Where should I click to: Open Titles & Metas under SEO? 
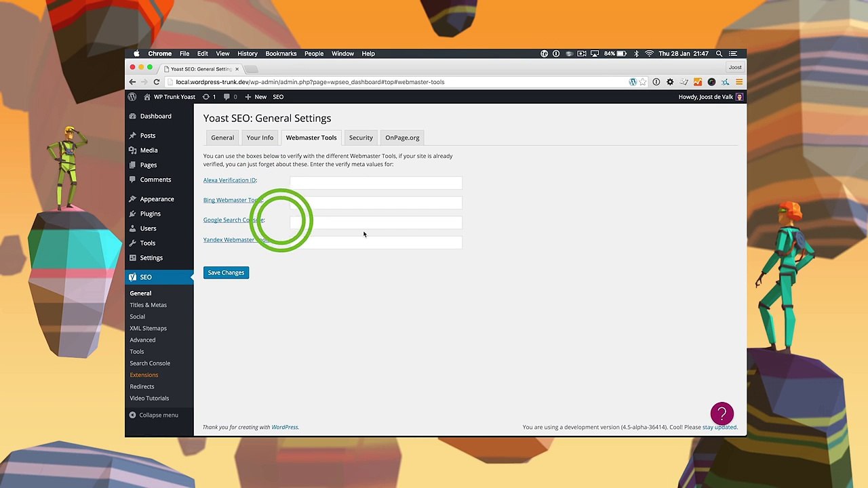(x=148, y=305)
